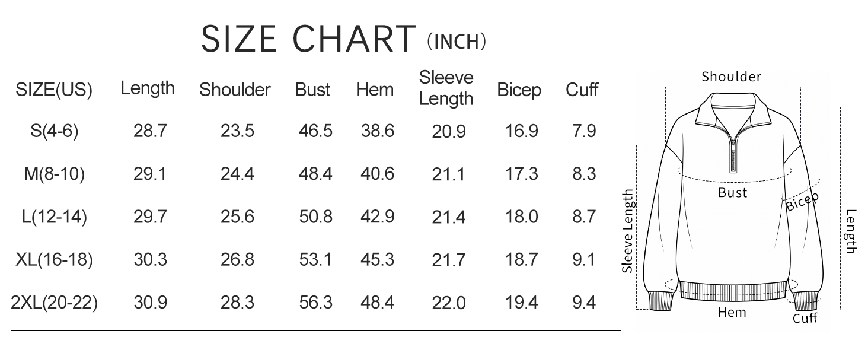Click the M(8-10) size row label

[x=54, y=174]
